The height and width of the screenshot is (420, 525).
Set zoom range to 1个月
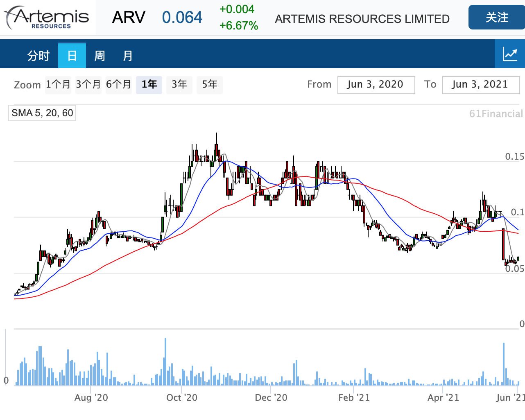[x=58, y=85]
